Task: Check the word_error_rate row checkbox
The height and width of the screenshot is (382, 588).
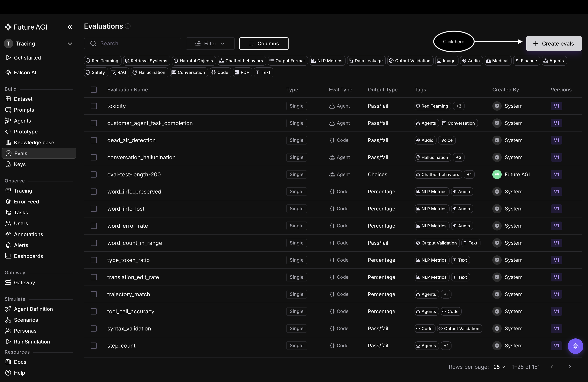Action: [x=94, y=226]
